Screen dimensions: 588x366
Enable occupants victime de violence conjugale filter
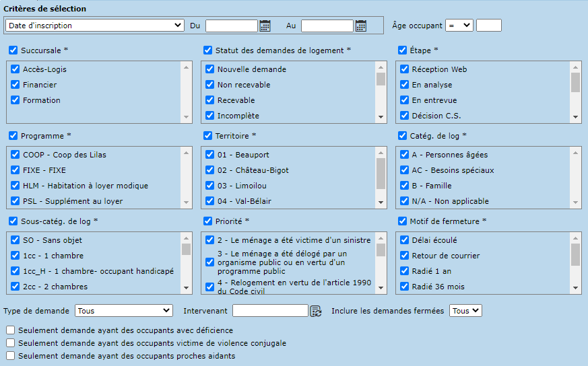tap(11, 343)
